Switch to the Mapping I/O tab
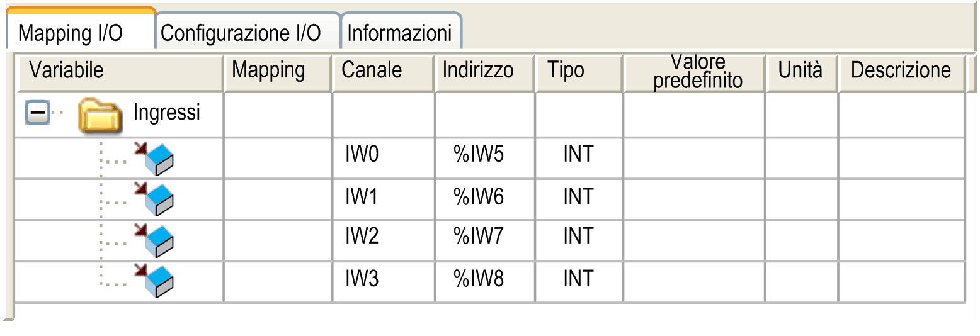 coord(71,33)
